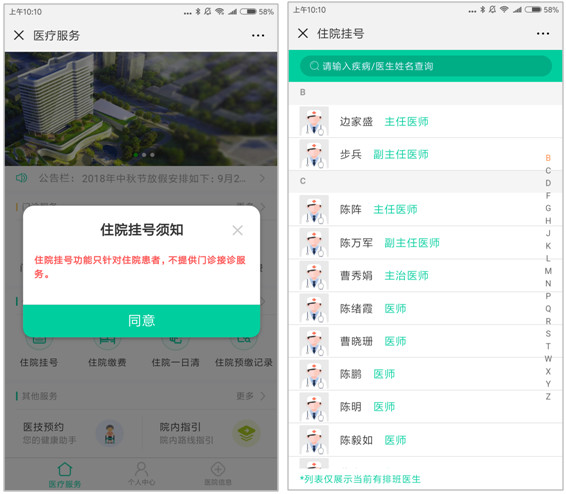The height and width of the screenshot is (494, 566).
Task: Jump to letter J in the index
Action: coord(548,233)
